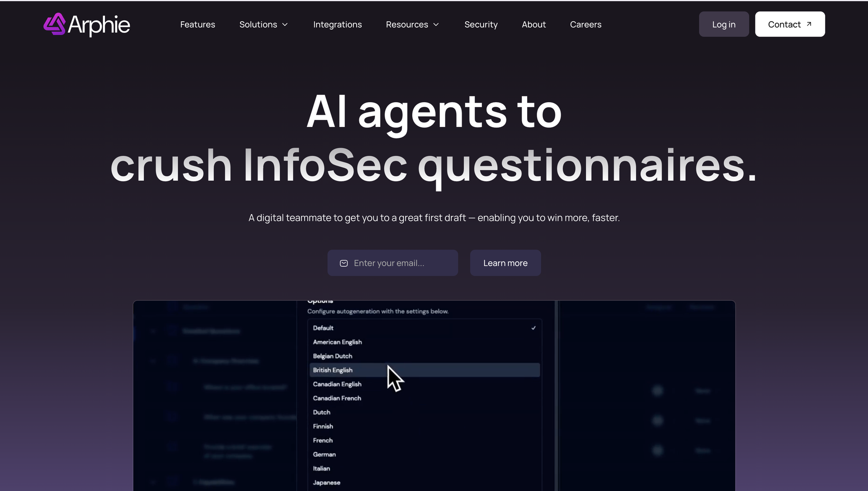Choose Canadian French language option
Image resolution: width=868 pixels, height=491 pixels.
[337, 398]
